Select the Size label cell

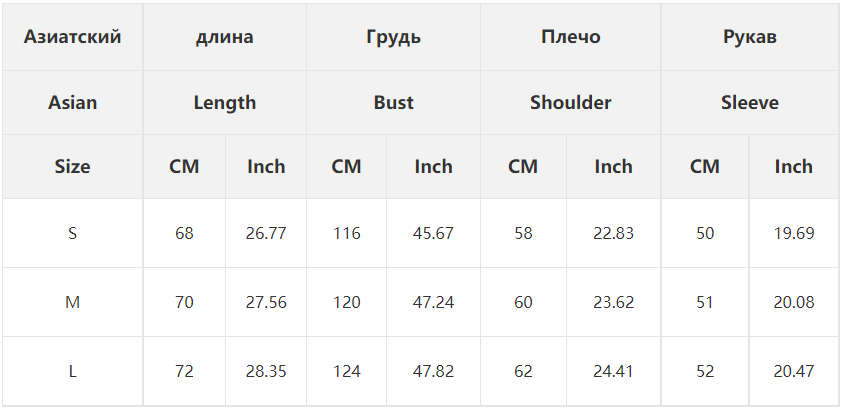tap(72, 167)
